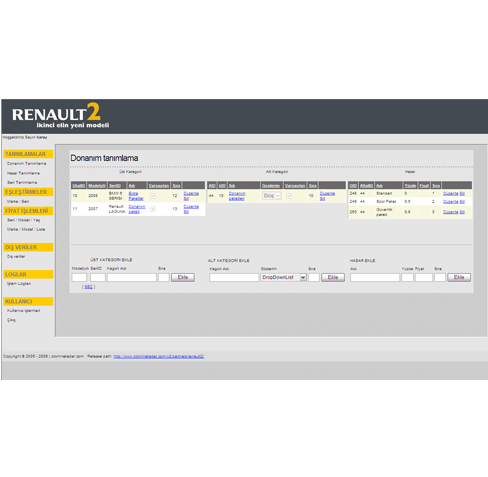Click Ekle button under Hasar Ekle
Image resolution: width=488 pixels, height=477 pixels.
click(x=459, y=277)
